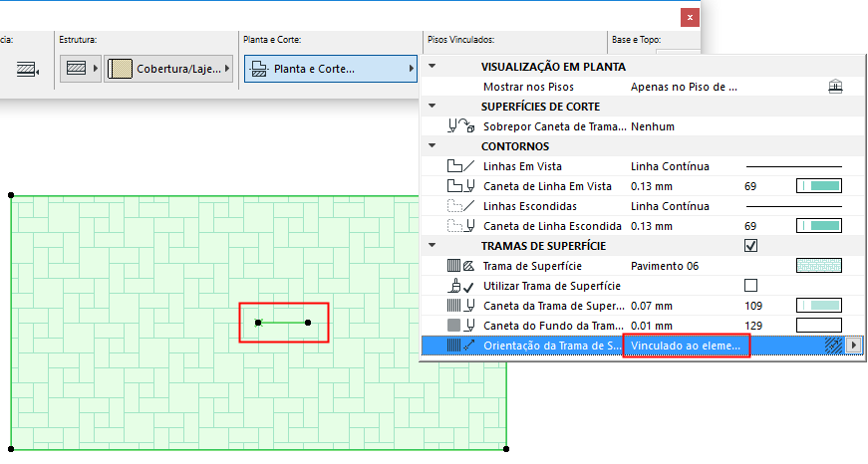Click the Orientação da Trama row icon
The width and height of the screenshot is (868, 464).
click(x=460, y=346)
